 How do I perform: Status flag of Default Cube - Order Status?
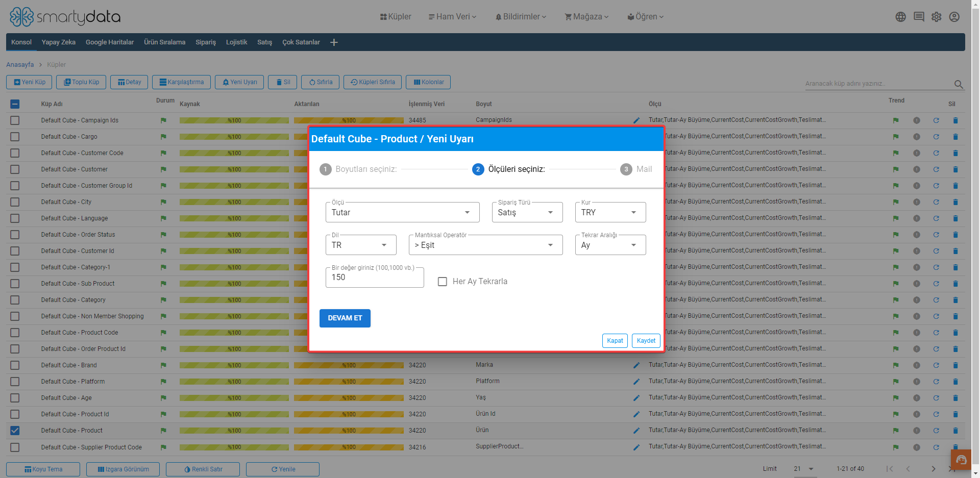(163, 235)
